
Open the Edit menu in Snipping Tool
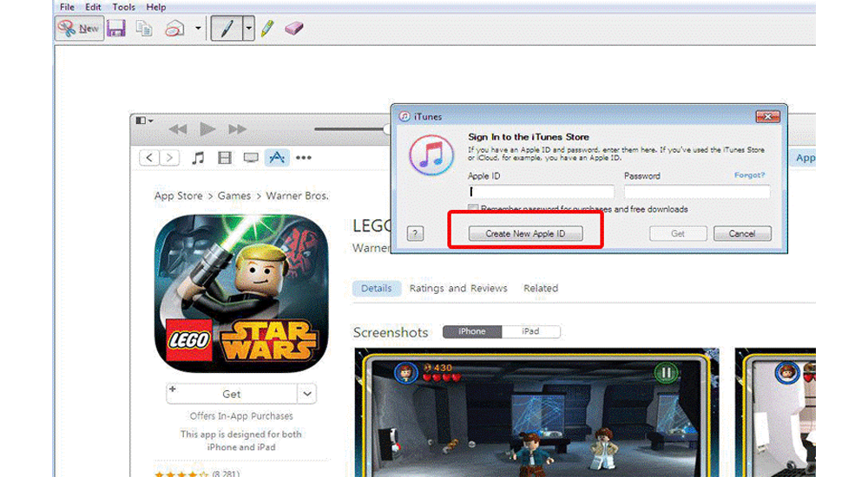(x=93, y=7)
